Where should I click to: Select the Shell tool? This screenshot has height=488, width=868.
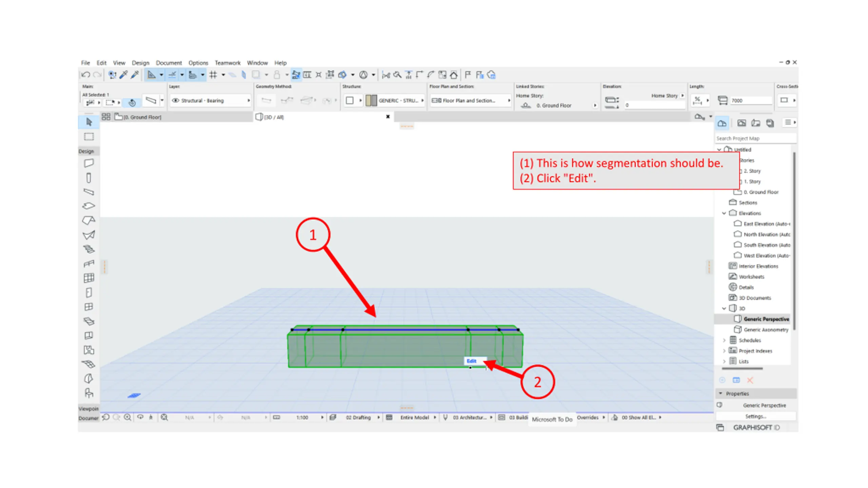point(88,235)
